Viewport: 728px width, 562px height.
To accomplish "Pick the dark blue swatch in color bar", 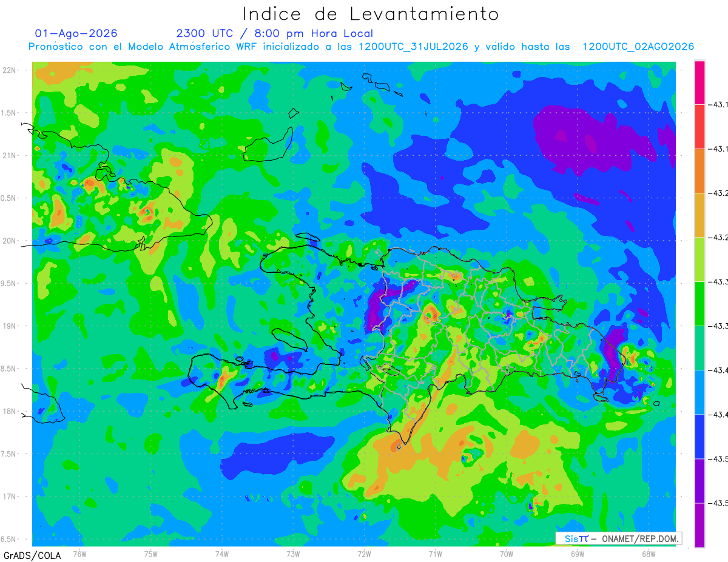I will point(699,437).
